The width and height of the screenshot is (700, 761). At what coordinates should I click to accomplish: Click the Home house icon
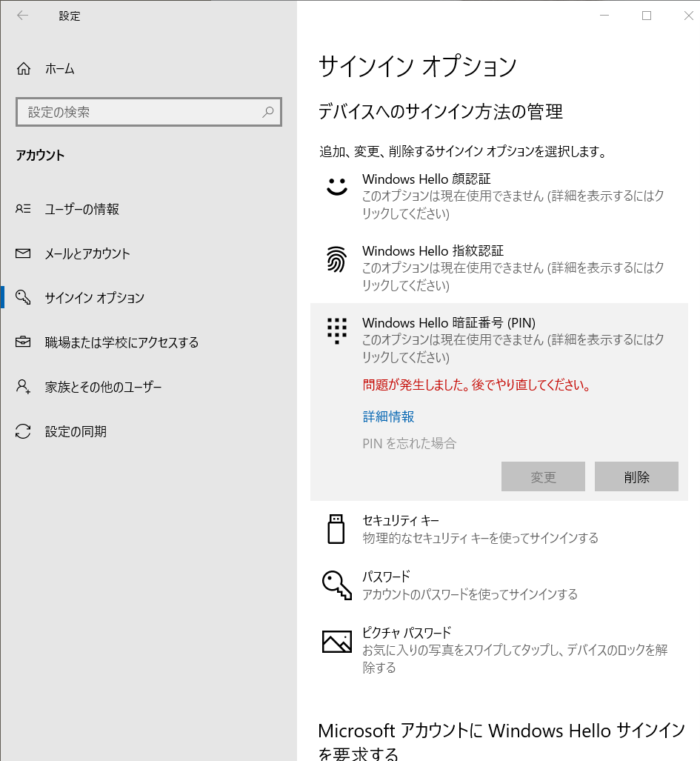tap(23, 69)
